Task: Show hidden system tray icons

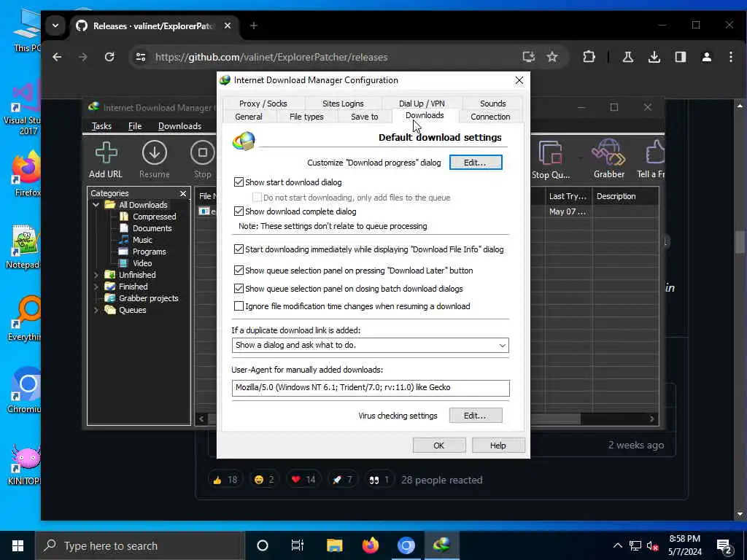Action: point(617,545)
